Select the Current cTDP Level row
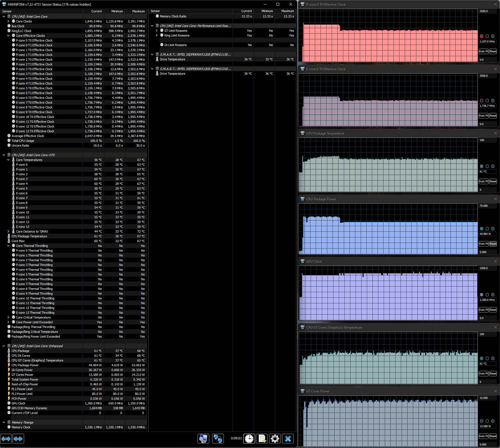500x448 pixels. point(74,413)
